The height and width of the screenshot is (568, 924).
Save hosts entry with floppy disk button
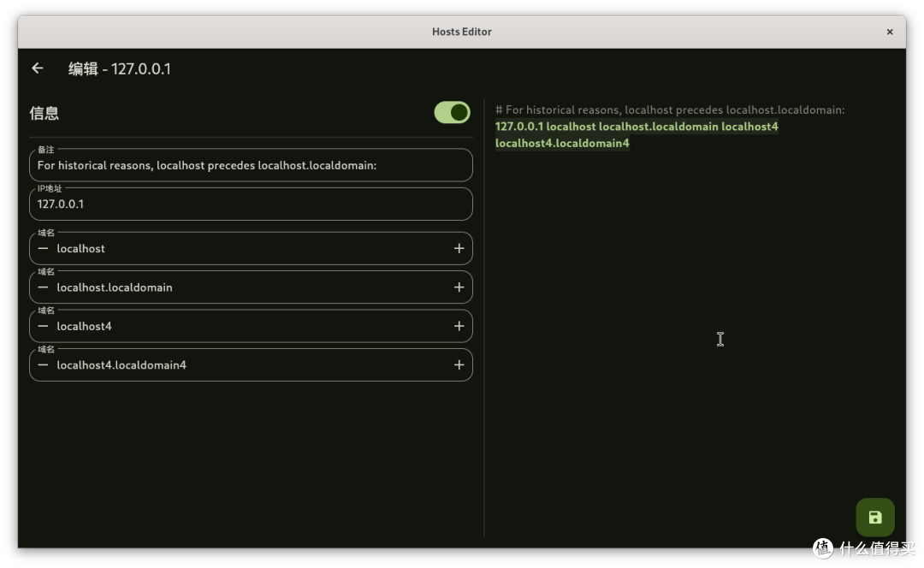875,518
